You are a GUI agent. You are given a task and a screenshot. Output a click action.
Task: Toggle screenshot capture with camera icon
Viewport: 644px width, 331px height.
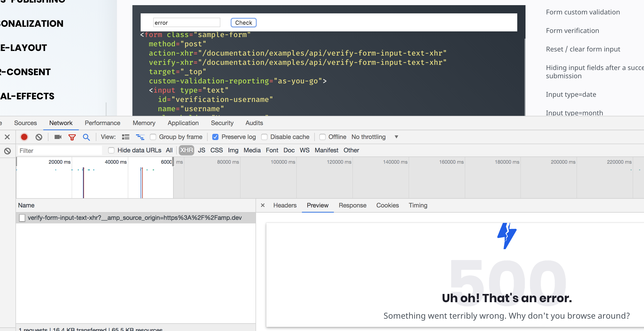[x=57, y=137]
